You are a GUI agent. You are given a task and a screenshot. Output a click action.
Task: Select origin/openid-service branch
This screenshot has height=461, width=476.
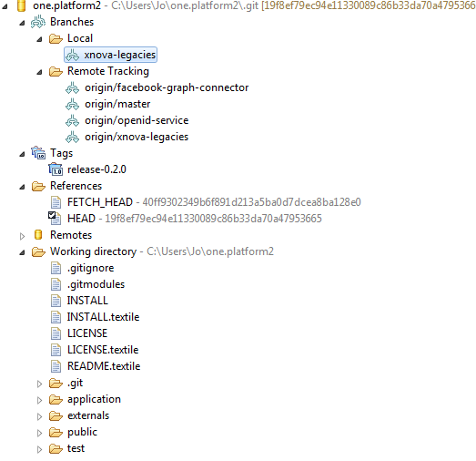click(137, 120)
